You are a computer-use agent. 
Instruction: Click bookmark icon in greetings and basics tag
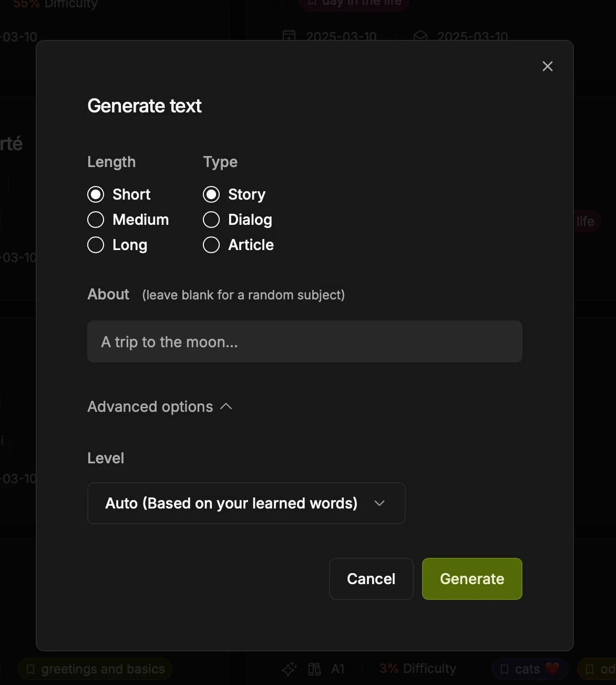tap(30, 669)
